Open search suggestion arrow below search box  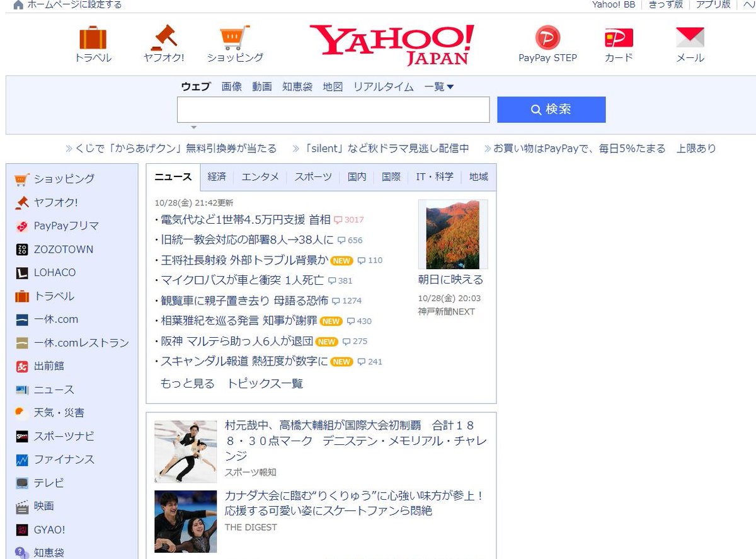[194, 127]
